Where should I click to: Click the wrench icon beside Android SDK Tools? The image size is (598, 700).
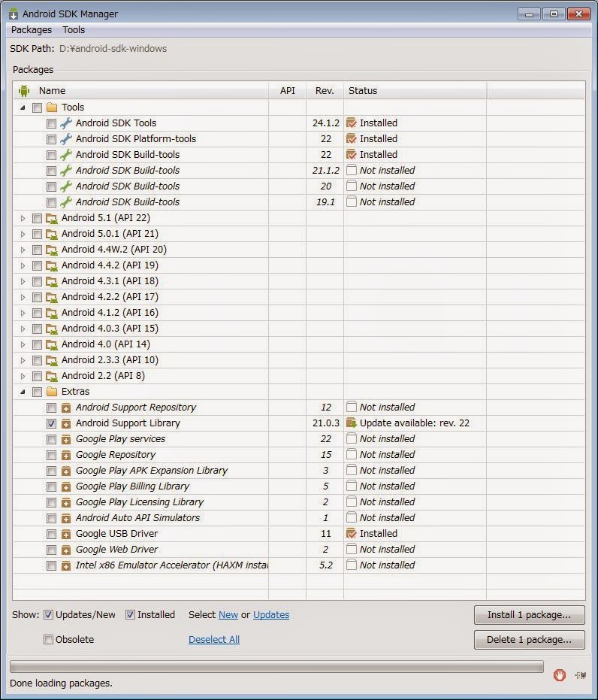(x=66, y=123)
